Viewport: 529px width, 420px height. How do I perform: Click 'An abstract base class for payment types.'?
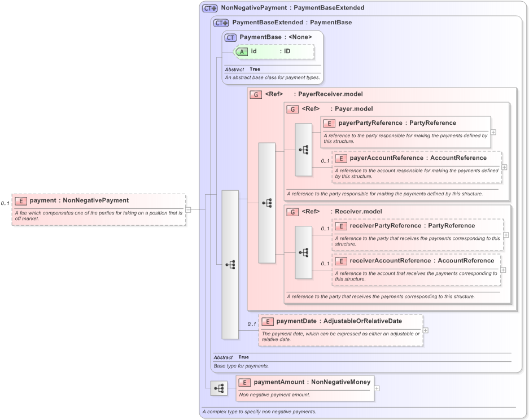(x=272, y=77)
